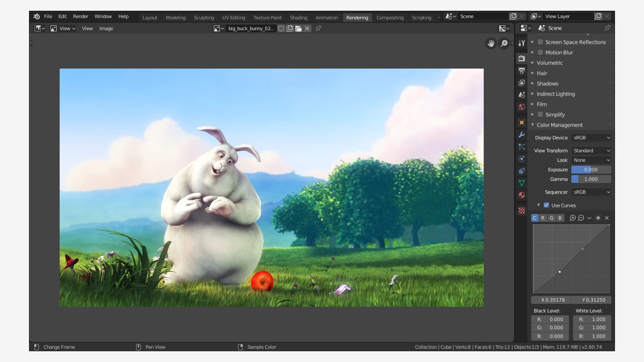Viewport: 644px width, 362px height.
Task: Click the pan hand gizmo icon
Action: pyautogui.click(x=491, y=43)
